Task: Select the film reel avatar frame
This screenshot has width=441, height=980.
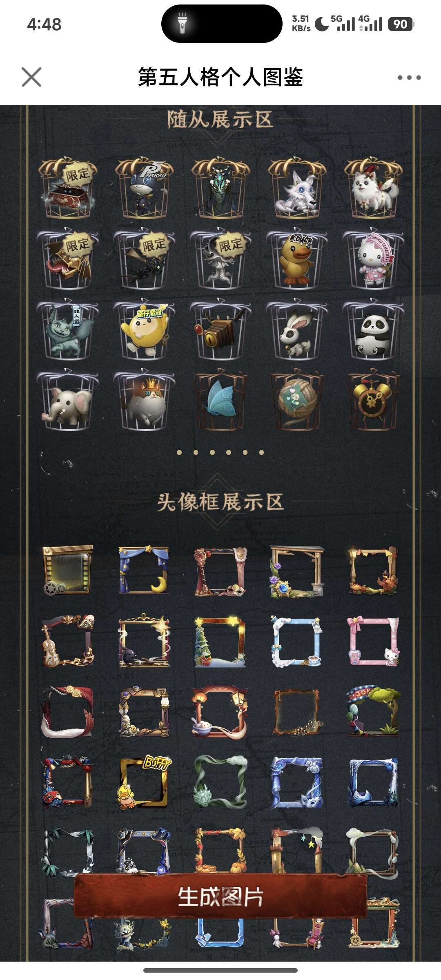Action: point(68,570)
